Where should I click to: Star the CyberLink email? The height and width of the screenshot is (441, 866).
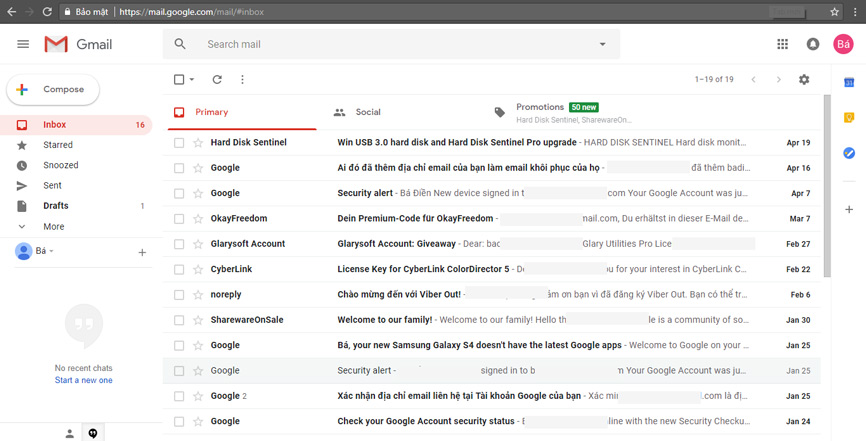(x=198, y=270)
